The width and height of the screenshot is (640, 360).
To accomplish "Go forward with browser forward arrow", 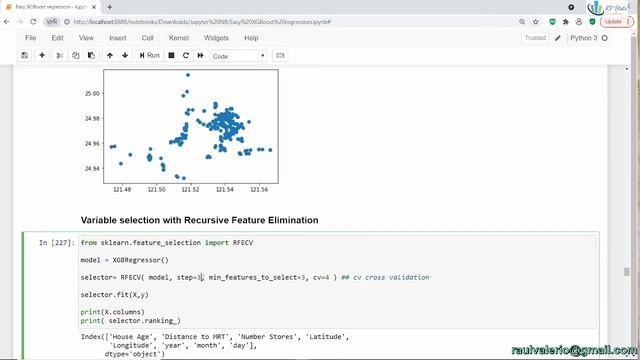I will click(x=20, y=22).
